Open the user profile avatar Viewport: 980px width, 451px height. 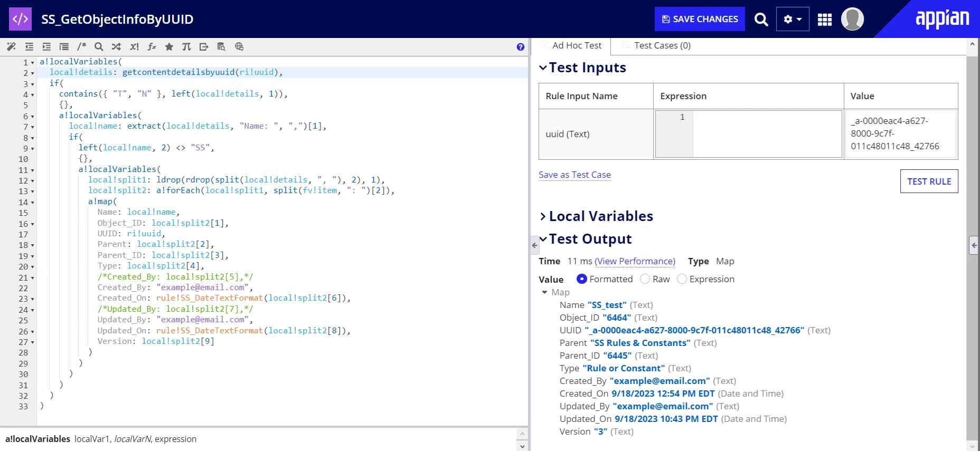point(852,19)
